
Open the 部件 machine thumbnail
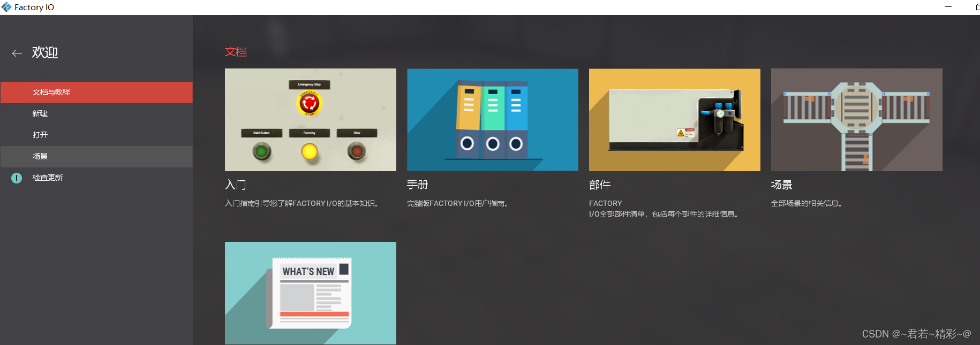(x=675, y=120)
